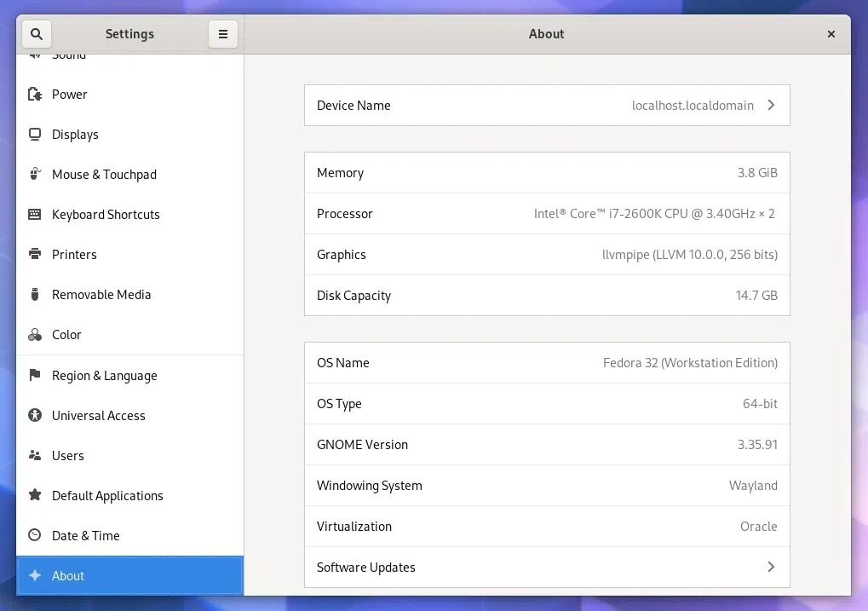Click the About sparkle icon

pyautogui.click(x=35, y=575)
